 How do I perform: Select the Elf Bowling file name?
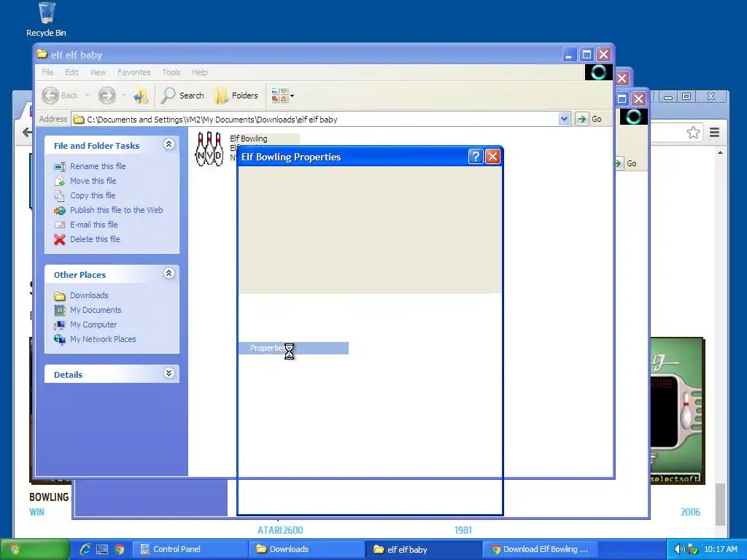coord(249,139)
